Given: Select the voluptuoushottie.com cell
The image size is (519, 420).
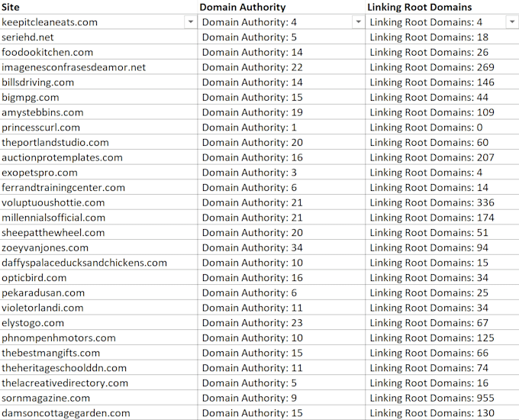Looking at the screenshot, I should coord(98,202).
